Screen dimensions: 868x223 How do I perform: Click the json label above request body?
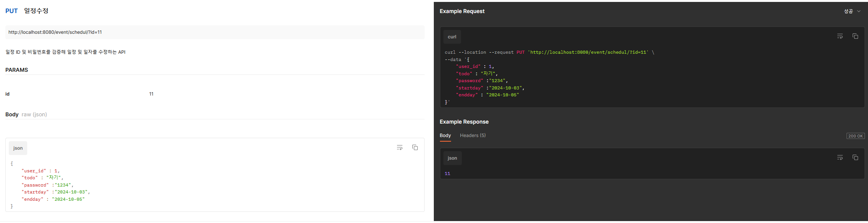pos(18,148)
